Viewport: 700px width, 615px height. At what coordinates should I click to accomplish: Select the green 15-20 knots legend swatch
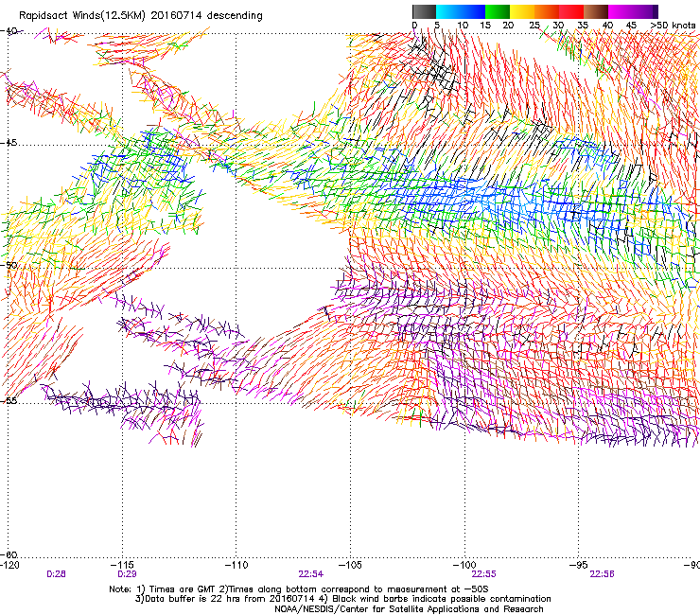tap(498, 11)
